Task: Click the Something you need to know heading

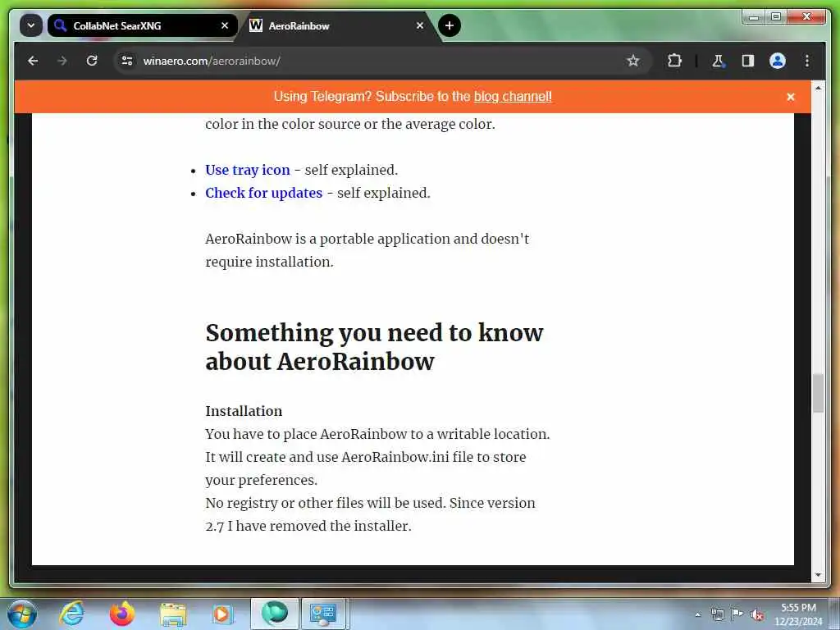Action: tap(374, 347)
